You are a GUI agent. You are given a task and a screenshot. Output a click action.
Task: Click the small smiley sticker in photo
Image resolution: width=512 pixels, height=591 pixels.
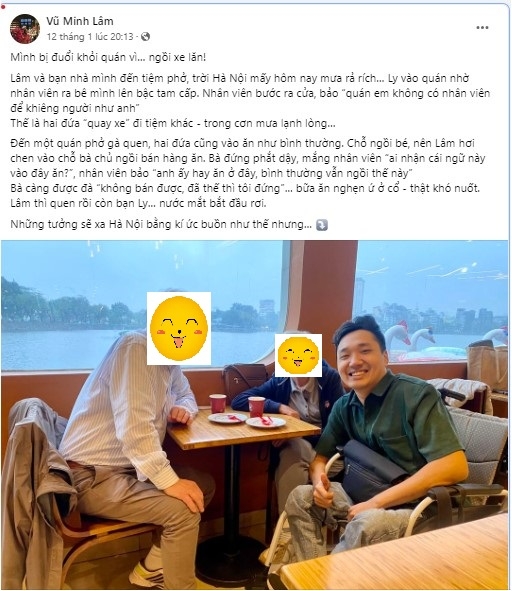tap(298, 355)
